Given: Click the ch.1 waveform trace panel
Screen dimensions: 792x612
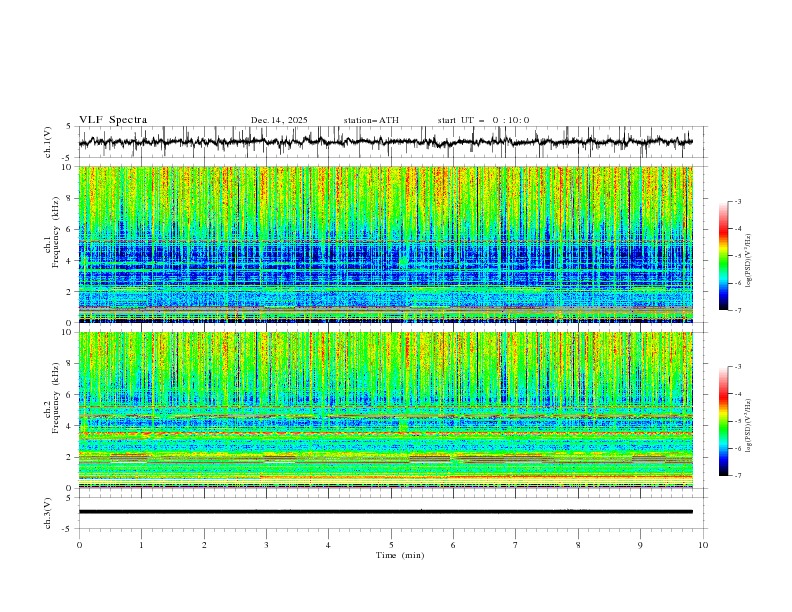Looking at the screenshot, I should click(x=393, y=142).
